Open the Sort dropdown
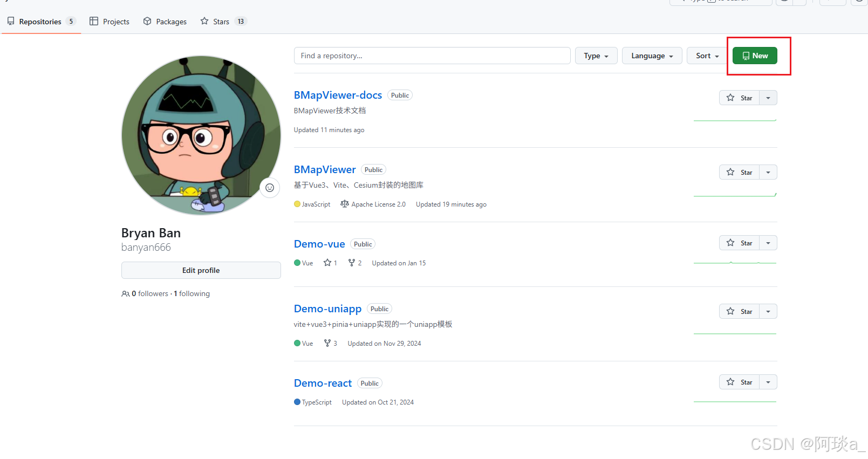This screenshot has height=459, width=868. click(x=707, y=56)
